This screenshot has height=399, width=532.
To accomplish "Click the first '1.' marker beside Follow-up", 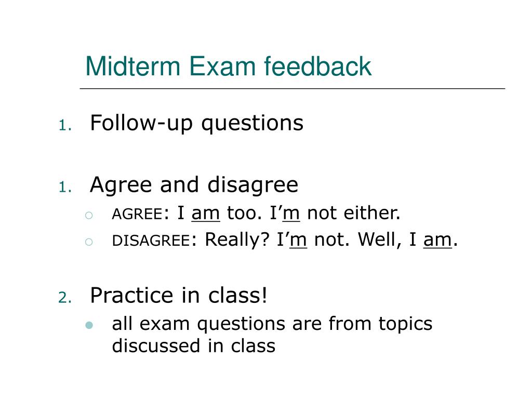I will [x=65, y=125].
